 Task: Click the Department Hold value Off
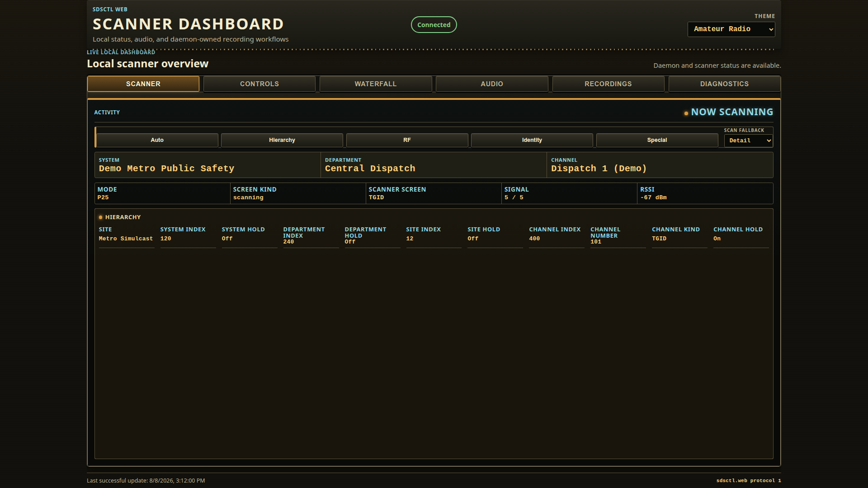click(x=350, y=242)
